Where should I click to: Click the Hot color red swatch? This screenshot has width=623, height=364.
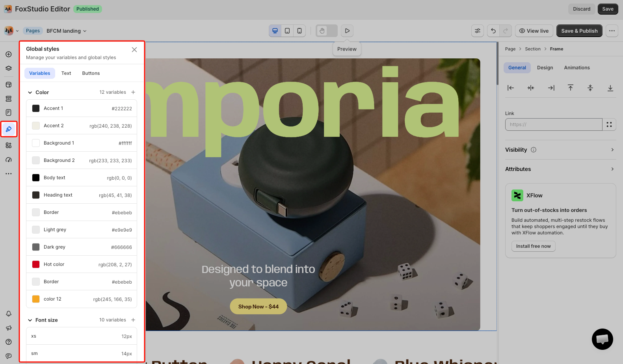[x=36, y=264]
